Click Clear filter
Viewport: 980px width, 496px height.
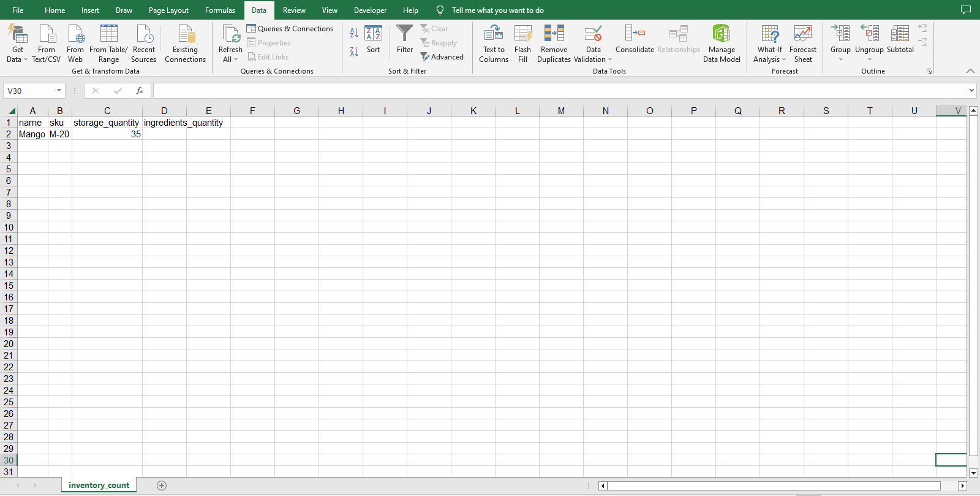[x=434, y=29]
